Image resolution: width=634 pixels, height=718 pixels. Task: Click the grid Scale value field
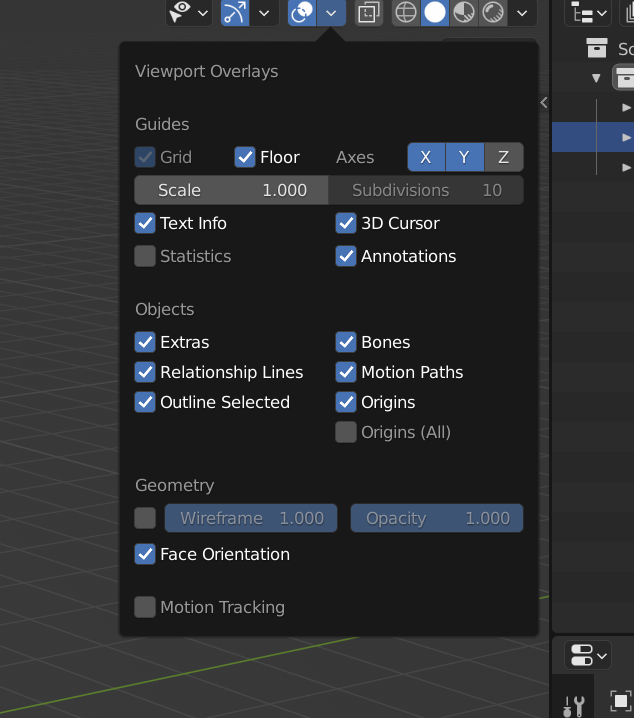click(x=231, y=190)
